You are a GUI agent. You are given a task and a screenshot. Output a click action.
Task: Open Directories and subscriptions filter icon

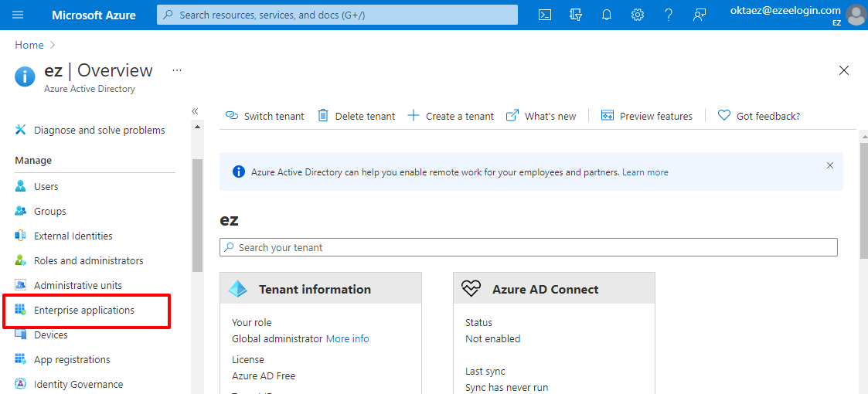(576, 15)
